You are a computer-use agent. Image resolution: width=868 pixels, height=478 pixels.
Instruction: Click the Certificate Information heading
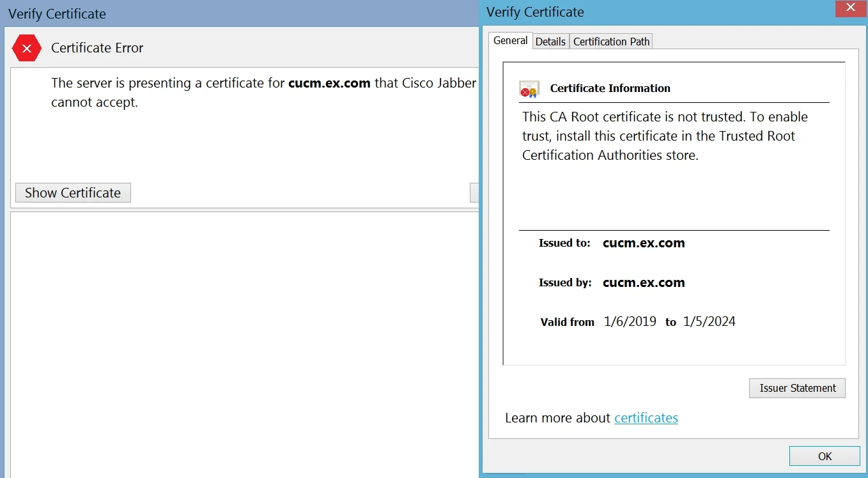pyautogui.click(x=610, y=88)
